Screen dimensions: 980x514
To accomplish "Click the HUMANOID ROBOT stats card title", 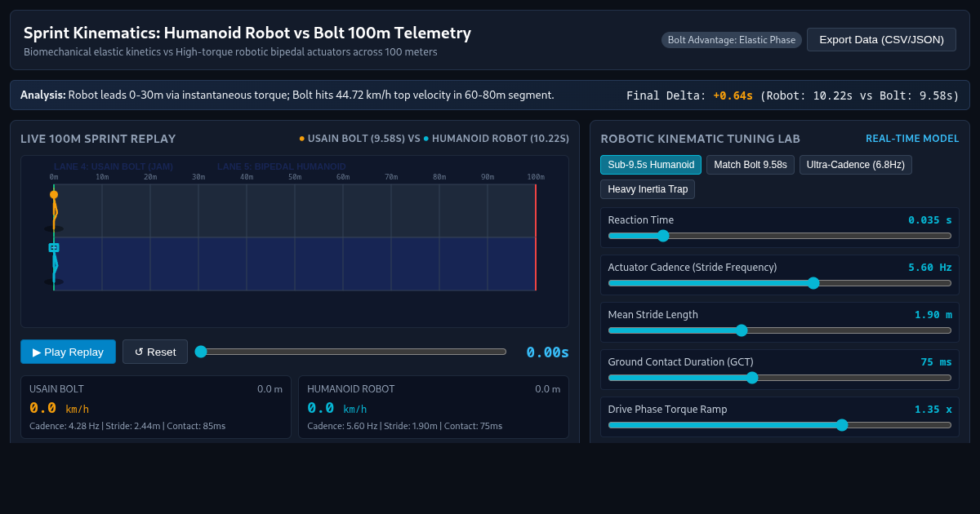I will click(351, 389).
